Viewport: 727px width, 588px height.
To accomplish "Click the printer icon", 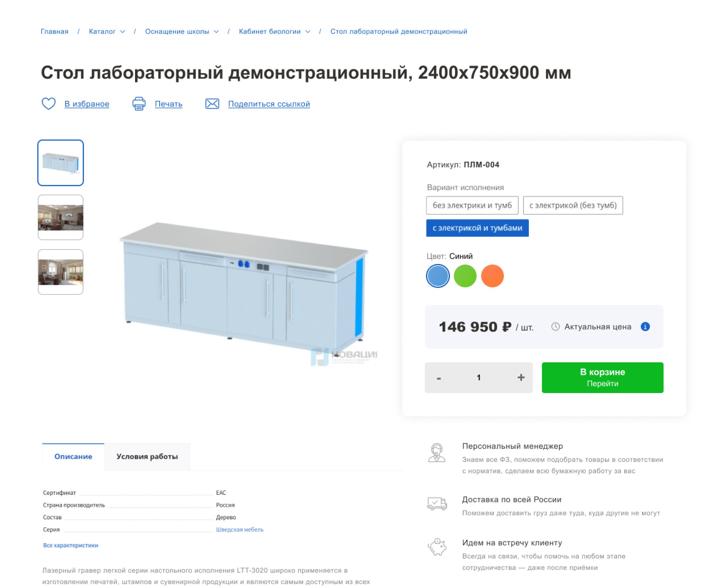I will click(139, 104).
